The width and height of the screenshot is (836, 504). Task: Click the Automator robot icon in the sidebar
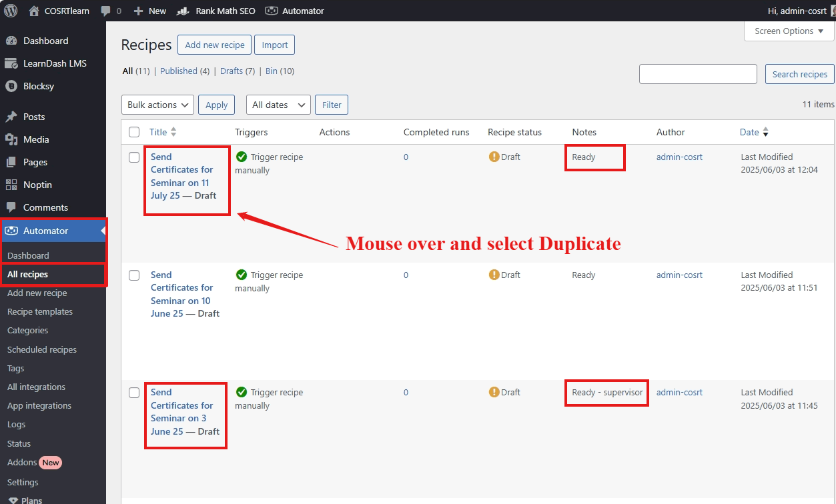(11, 231)
